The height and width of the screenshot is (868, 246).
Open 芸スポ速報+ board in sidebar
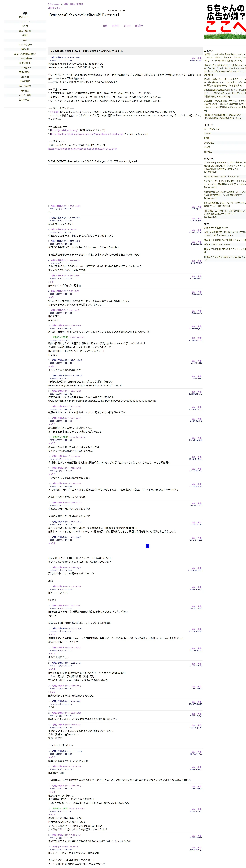tap(25, 72)
